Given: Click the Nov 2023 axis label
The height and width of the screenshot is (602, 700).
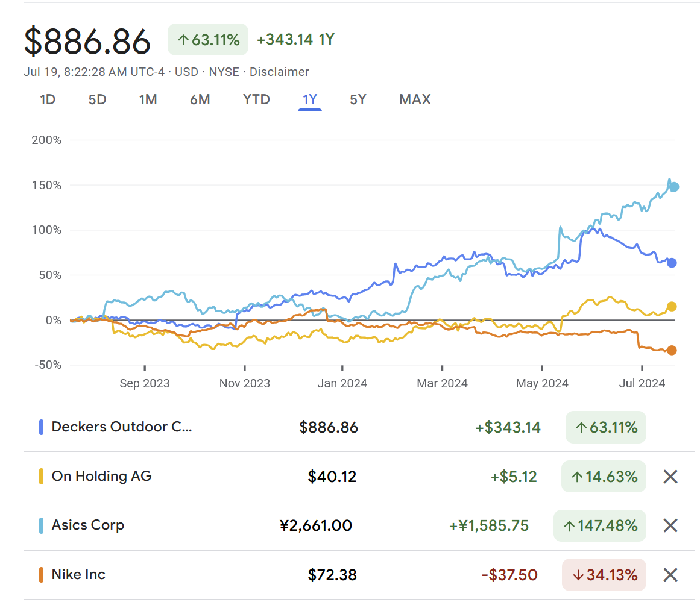Looking at the screenshot, I should point(245,383).
